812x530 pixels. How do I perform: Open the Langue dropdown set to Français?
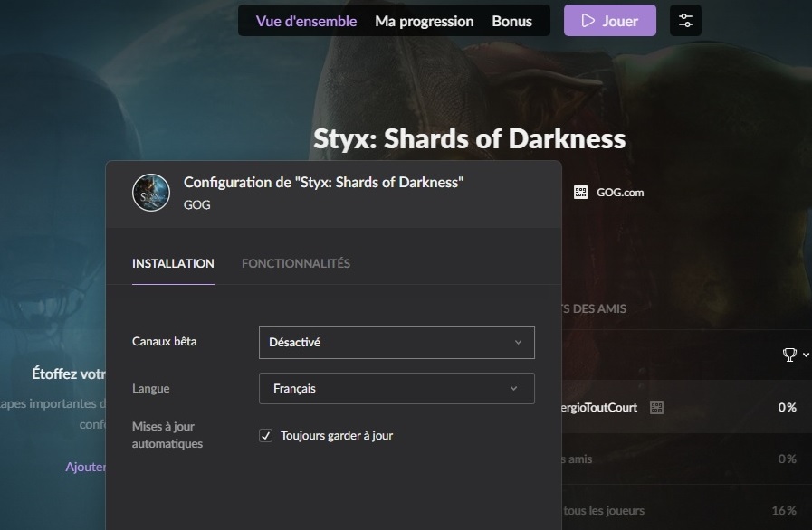pyautogui.click(x=396, y=388)
